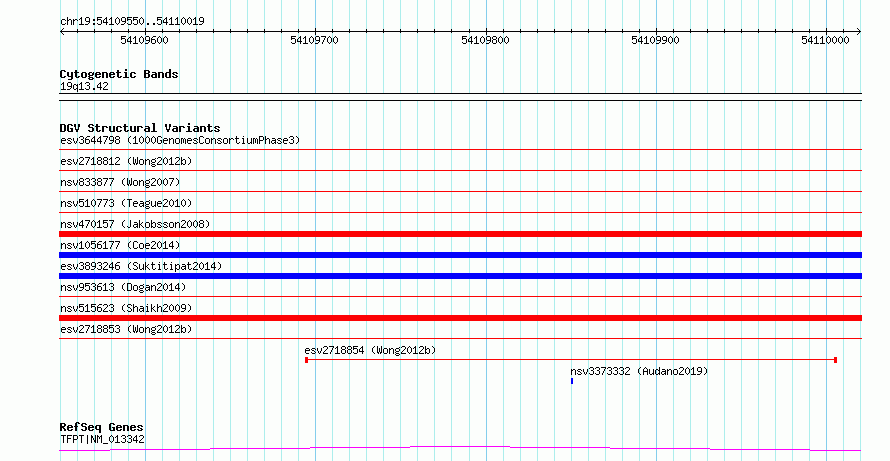Click the thin red line under esv3644798
The width and height of the screenshot is (890, 461).
[460, 150]
